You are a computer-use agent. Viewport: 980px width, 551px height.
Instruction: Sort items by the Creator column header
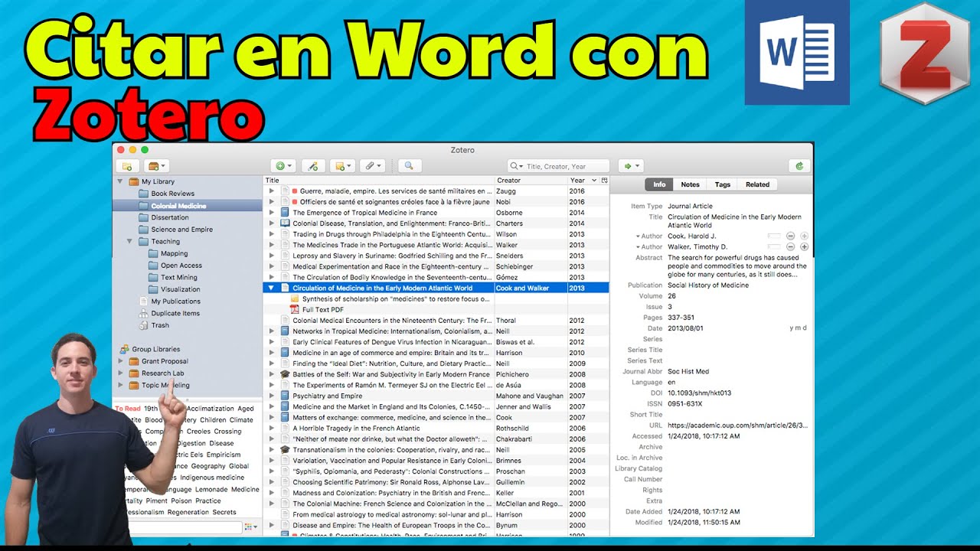[x=531, y=181]
